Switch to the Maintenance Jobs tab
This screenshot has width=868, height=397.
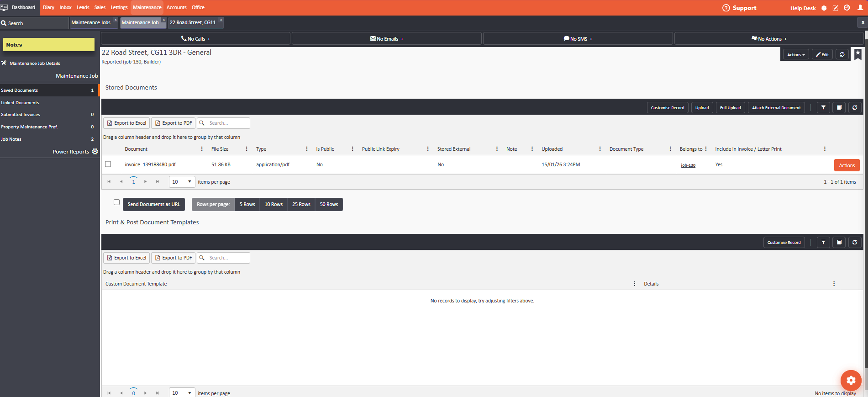[91, 22]
